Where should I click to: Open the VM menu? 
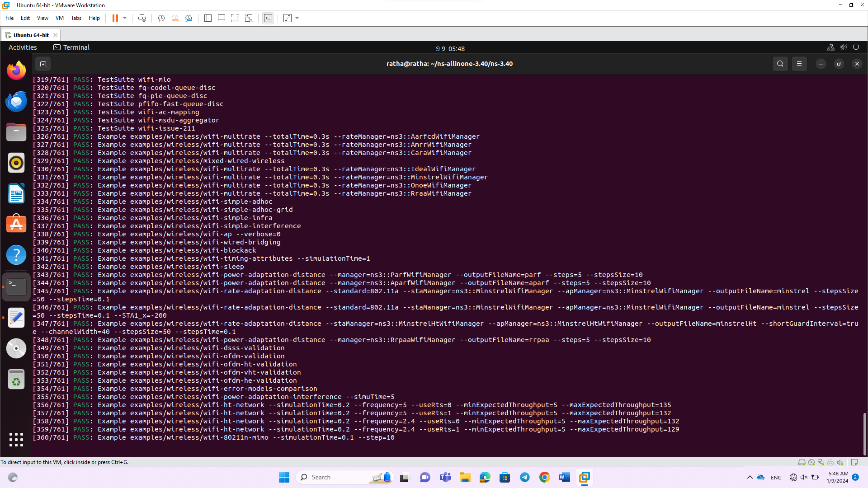point(59,18)
